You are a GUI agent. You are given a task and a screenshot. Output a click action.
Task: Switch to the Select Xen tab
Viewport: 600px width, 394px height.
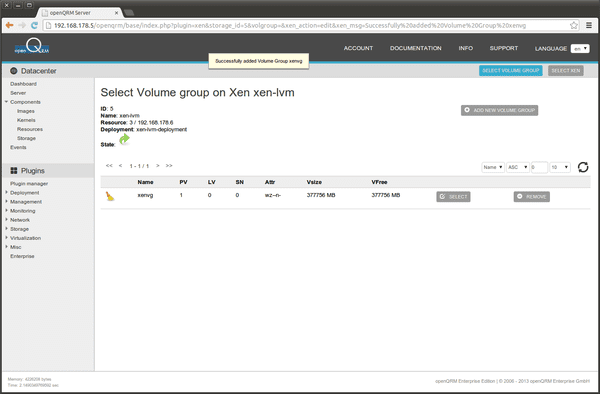566,70
